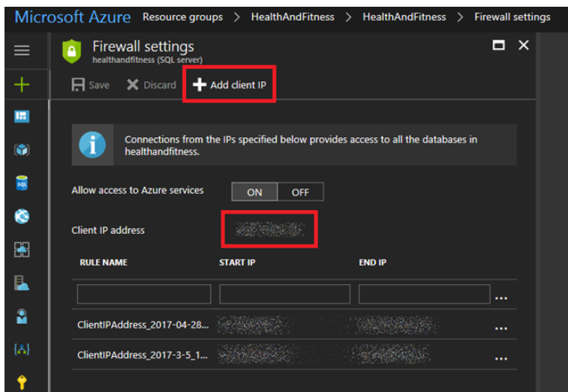The height and width of the screenshot is (392, 568).
Task: Open ellipsis menu for ClientIPAddress_2017-3-5 rule
Action: pyautogui.click(x=501, y=357)
